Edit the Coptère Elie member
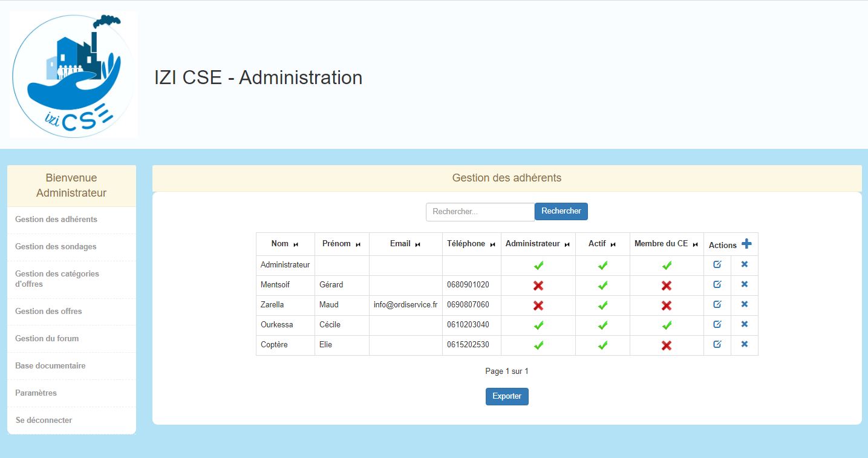The width and height of the screenshot is (868, 458). (x=717, y=344)
